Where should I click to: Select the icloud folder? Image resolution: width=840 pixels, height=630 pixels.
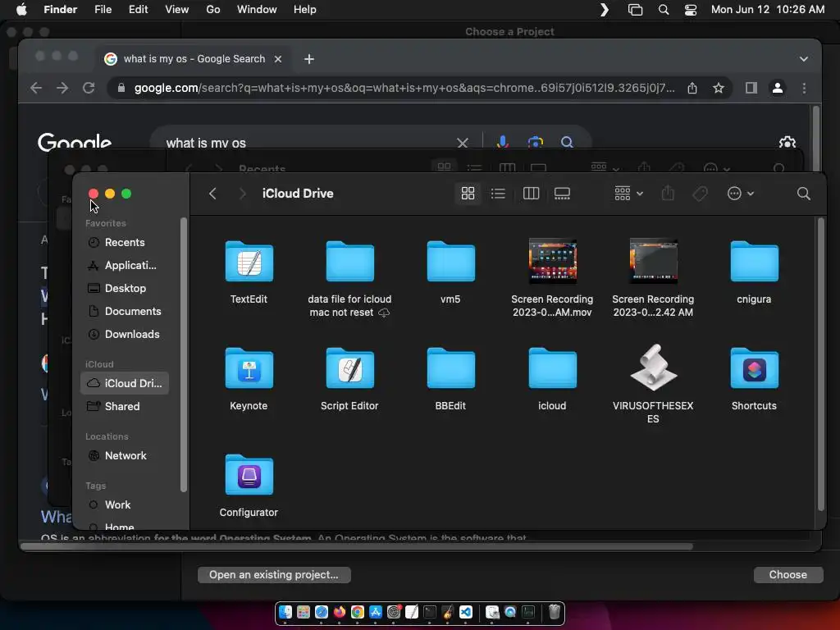pos(552,368)
